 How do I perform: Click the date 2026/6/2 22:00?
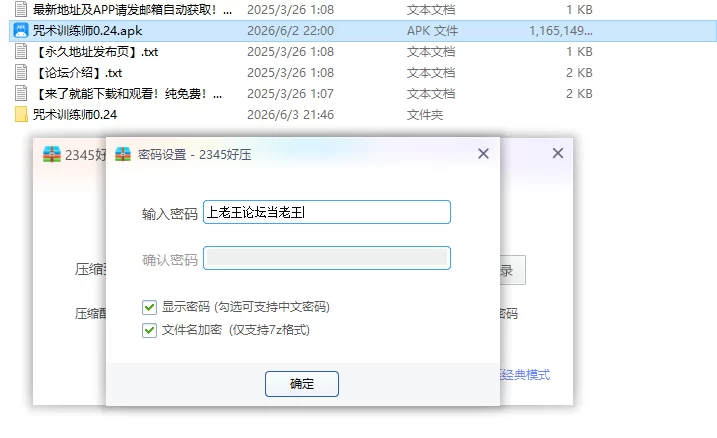pos(290,31)
